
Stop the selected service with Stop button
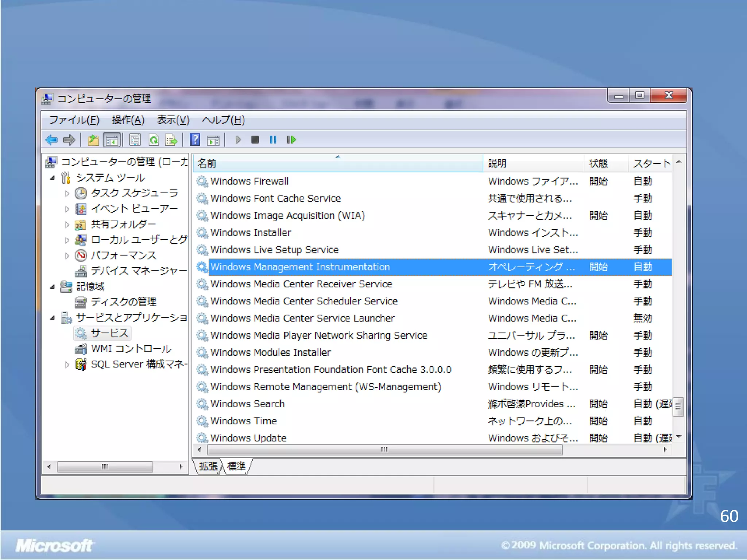(255, 140)
